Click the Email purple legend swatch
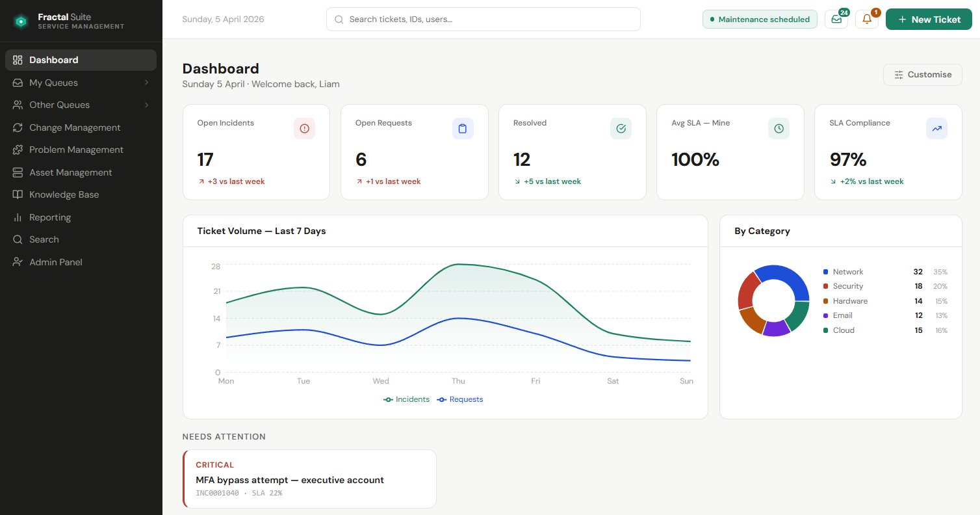This screenshot has width=980, height=515. coord(825,315)
